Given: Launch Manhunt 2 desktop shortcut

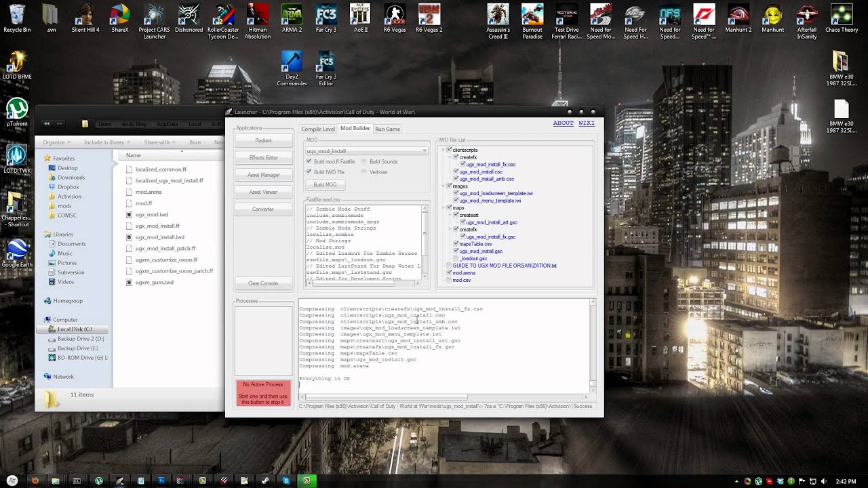Looking at the screenshot, I should [x=738, y=18].
